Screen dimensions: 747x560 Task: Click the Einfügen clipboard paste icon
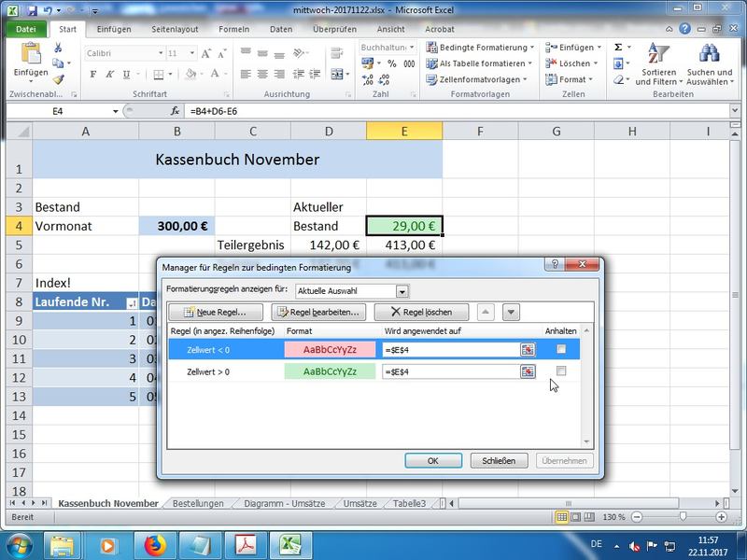30,55
